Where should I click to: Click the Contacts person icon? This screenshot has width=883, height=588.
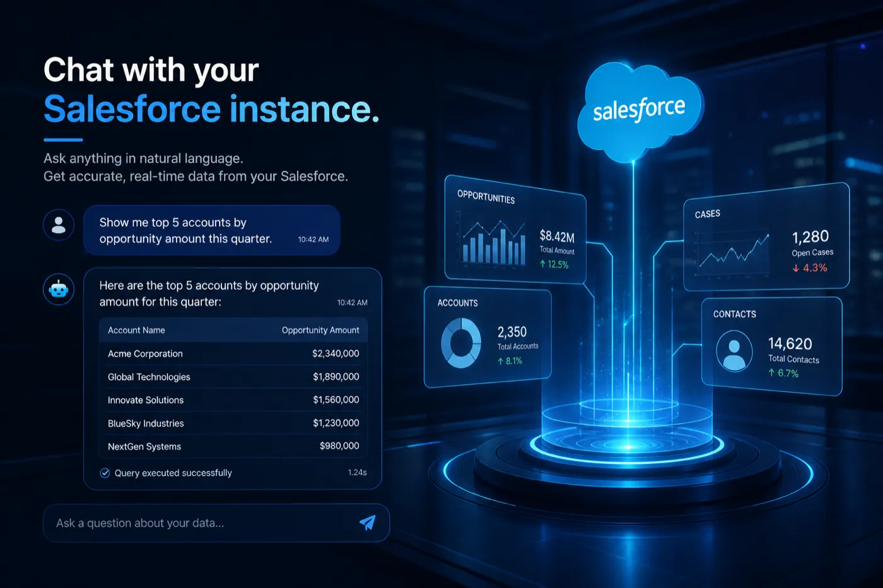point(734,350)
